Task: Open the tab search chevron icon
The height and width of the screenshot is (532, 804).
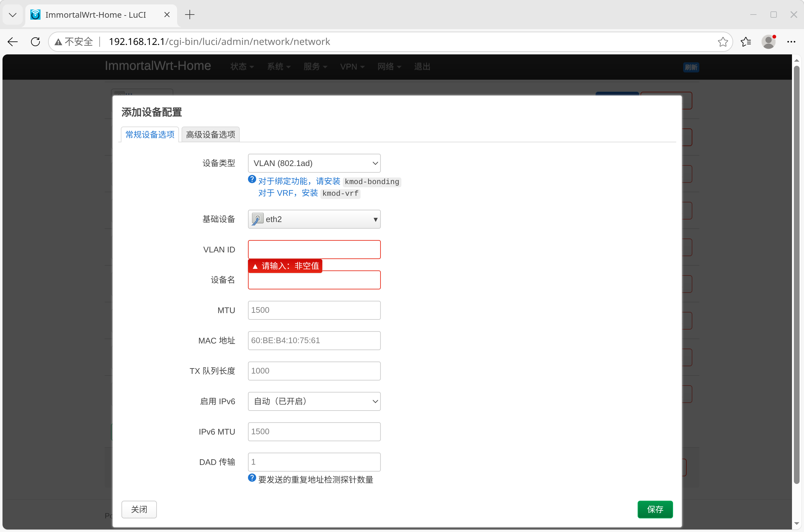Action: [x=13, y=15]
